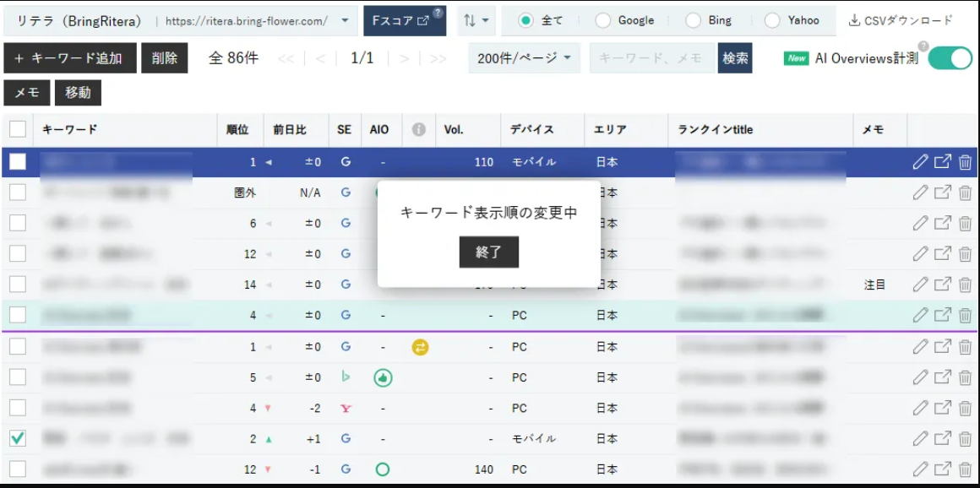Image resolution: width=980 pixels, height=488 pixels.
Task: Sort by the Vol. column header
Action: [x=454, y=130]
